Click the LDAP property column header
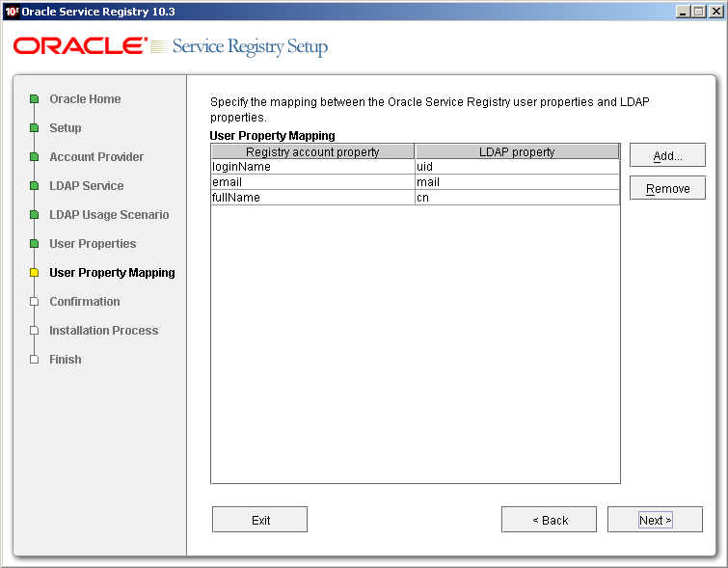 tap(517, 151)
